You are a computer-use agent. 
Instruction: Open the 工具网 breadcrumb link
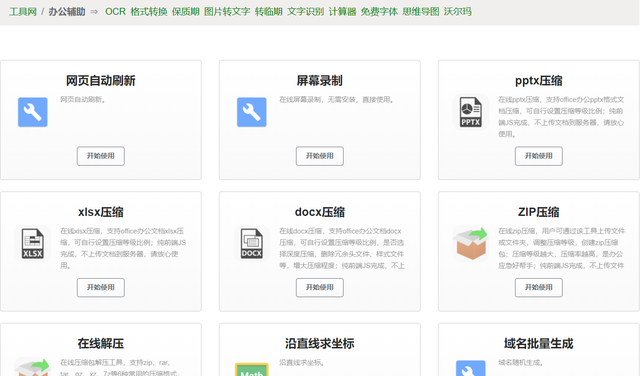[x=23, y=11]
